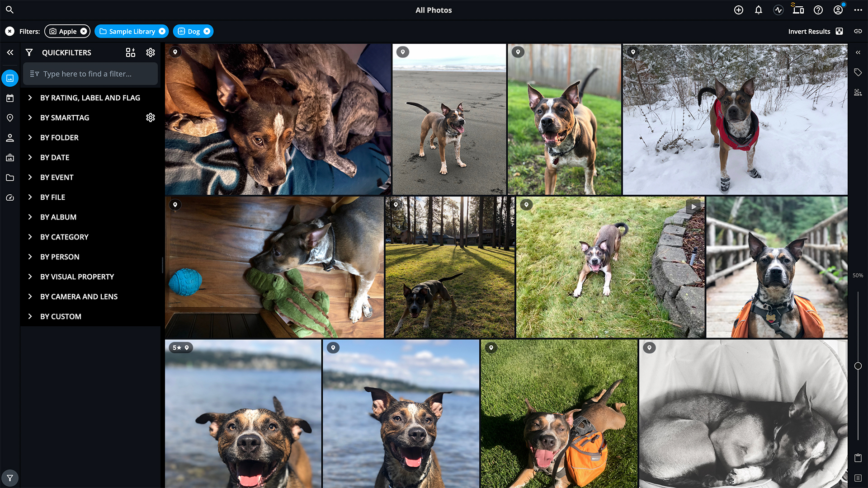Screen dimensions: 868x488
Task: Open Quickfilters settings gear
Action: tap(151, 52)
